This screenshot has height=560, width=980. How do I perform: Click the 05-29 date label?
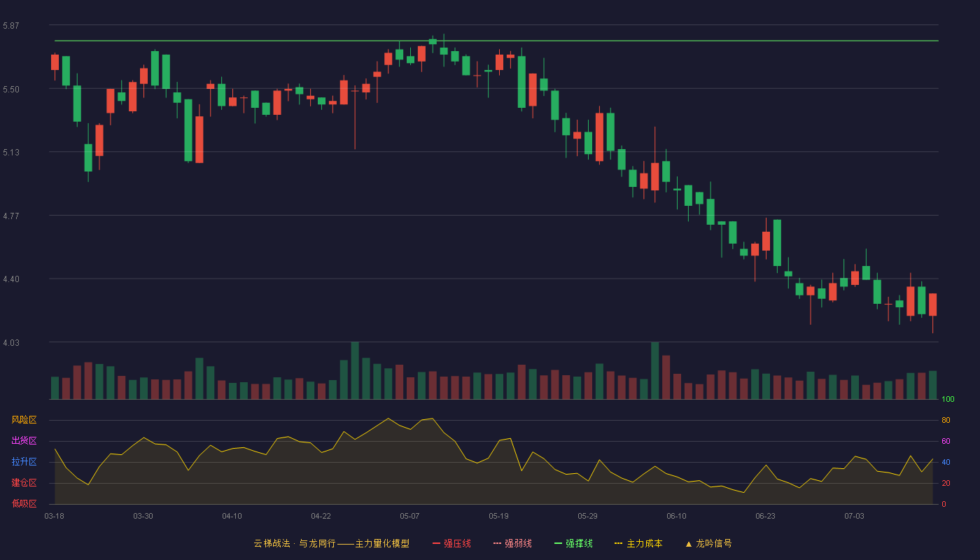click(587, 516)
